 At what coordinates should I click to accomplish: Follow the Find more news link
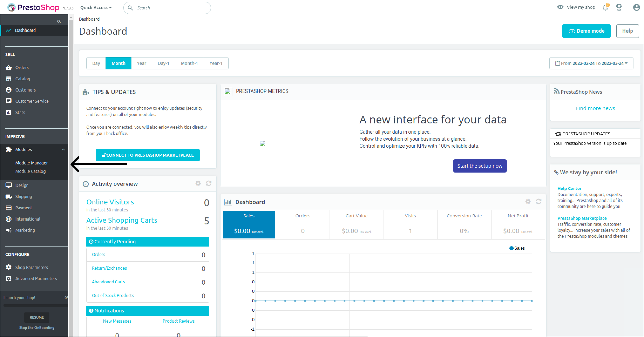coord(595,108)
